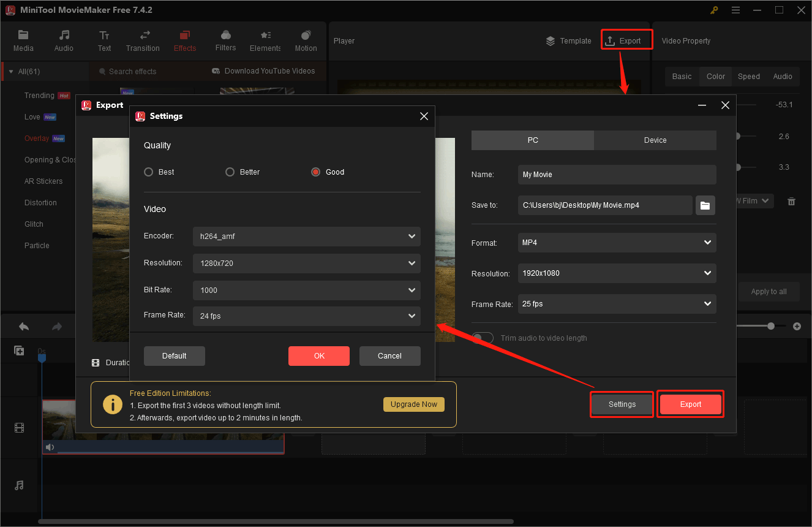Open the Film dropdown in Video Property
This screenshot has width=812, height=527.
tap(756, 201)
